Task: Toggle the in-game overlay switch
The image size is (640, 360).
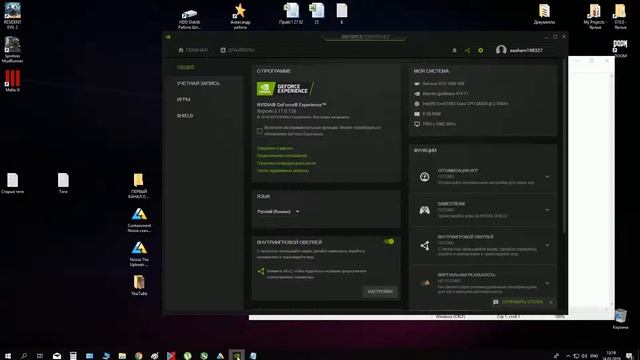Action: 389,242
